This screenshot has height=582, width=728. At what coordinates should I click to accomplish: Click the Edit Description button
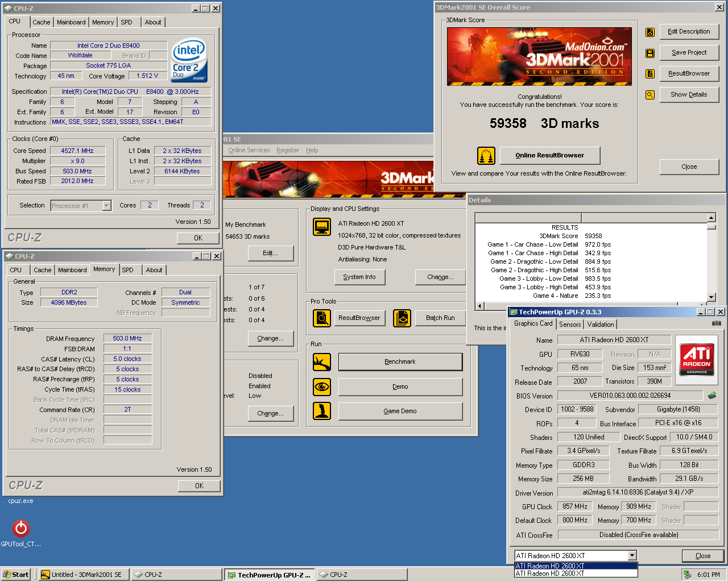[689, 32]
